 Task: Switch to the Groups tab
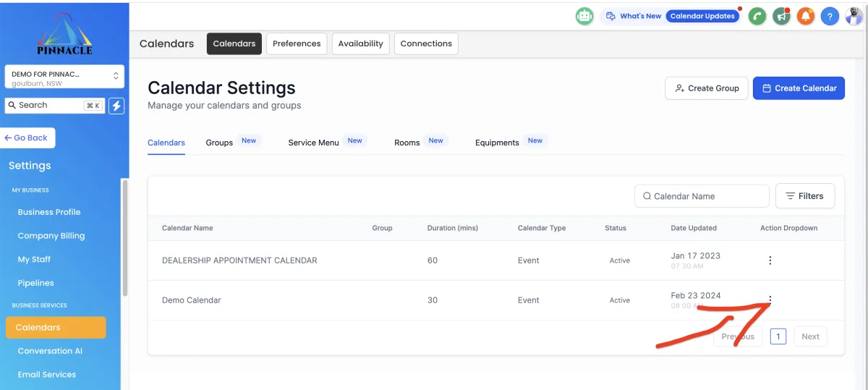pyautogui.click(x=219, y=143)
